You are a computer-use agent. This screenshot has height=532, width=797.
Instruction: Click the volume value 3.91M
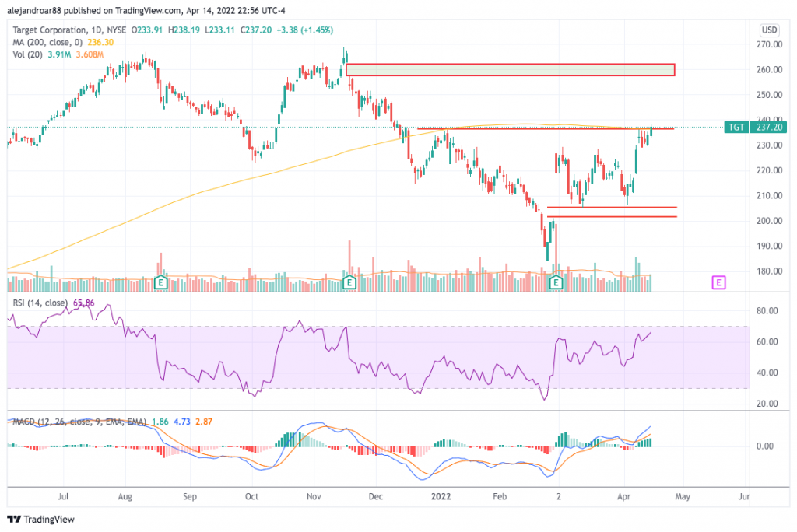(59, 54)
